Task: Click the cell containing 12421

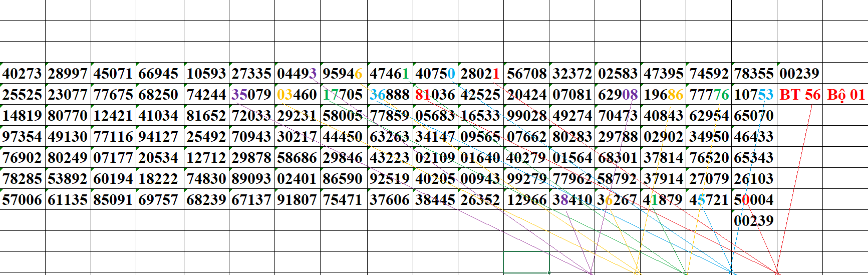Action: pyautogui.click(x=113, y=116)
